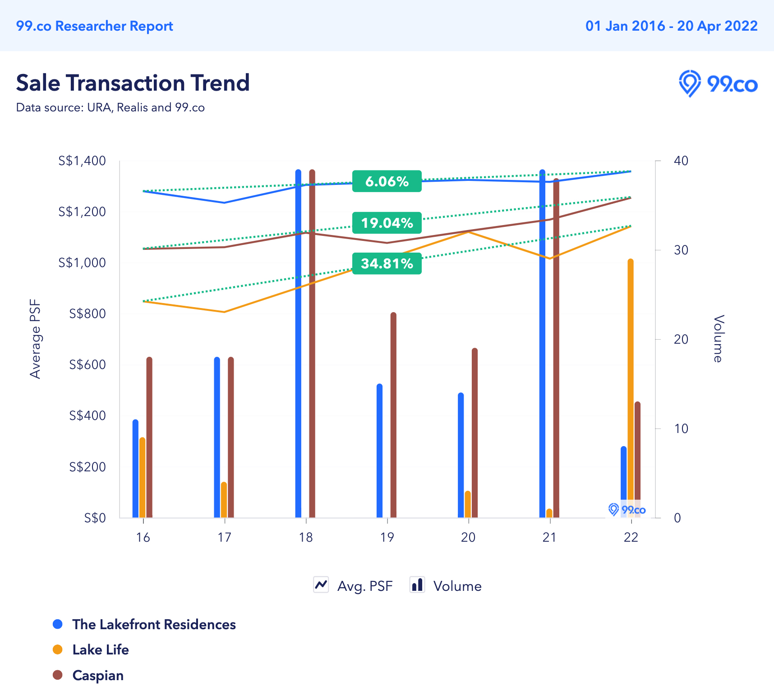
Task: Click the 10 volume axis label
Action: 681,428
